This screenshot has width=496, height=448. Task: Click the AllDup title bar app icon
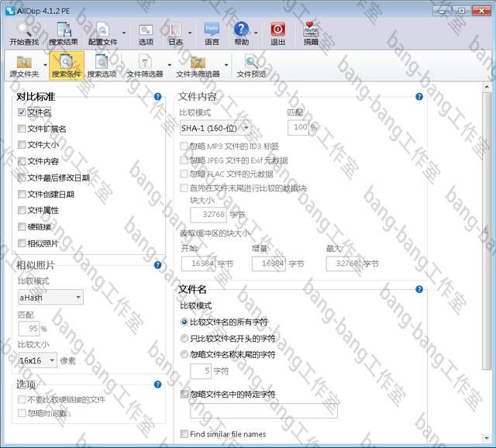coord(10,11)
